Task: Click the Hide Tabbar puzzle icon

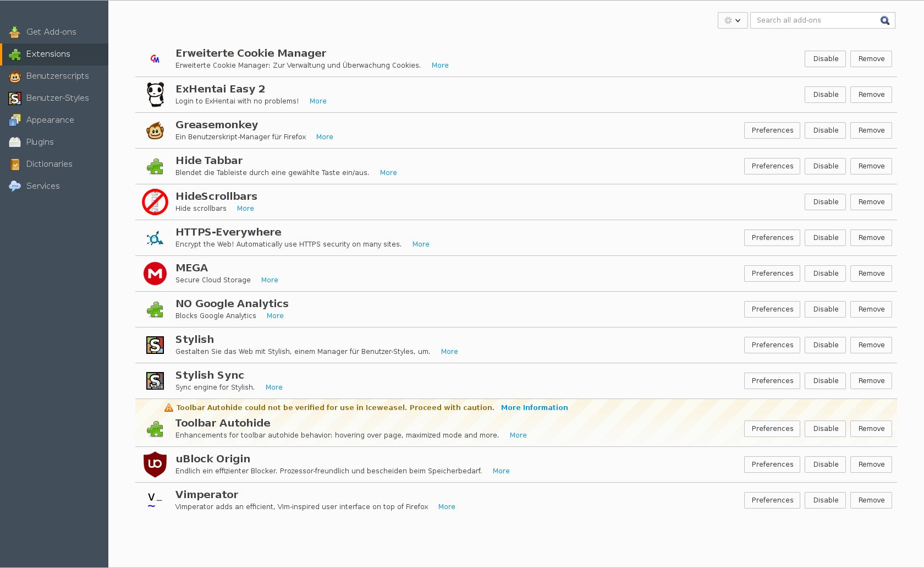Action: (x=155, y=166)
